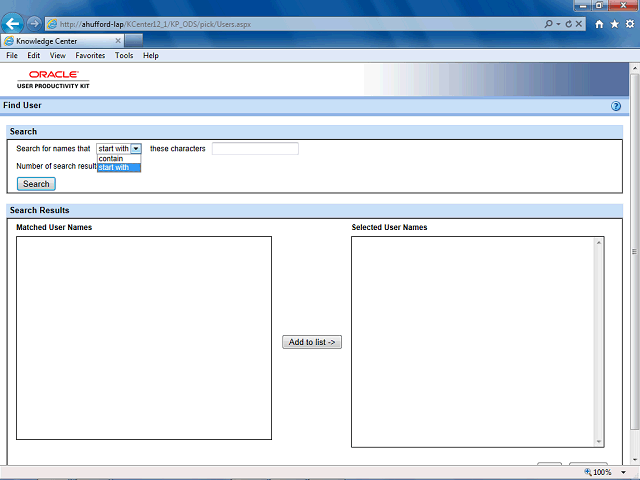This screenshot has width=640, height=480.
Task: Click the Add to list button
Action: tap(312, 342)
